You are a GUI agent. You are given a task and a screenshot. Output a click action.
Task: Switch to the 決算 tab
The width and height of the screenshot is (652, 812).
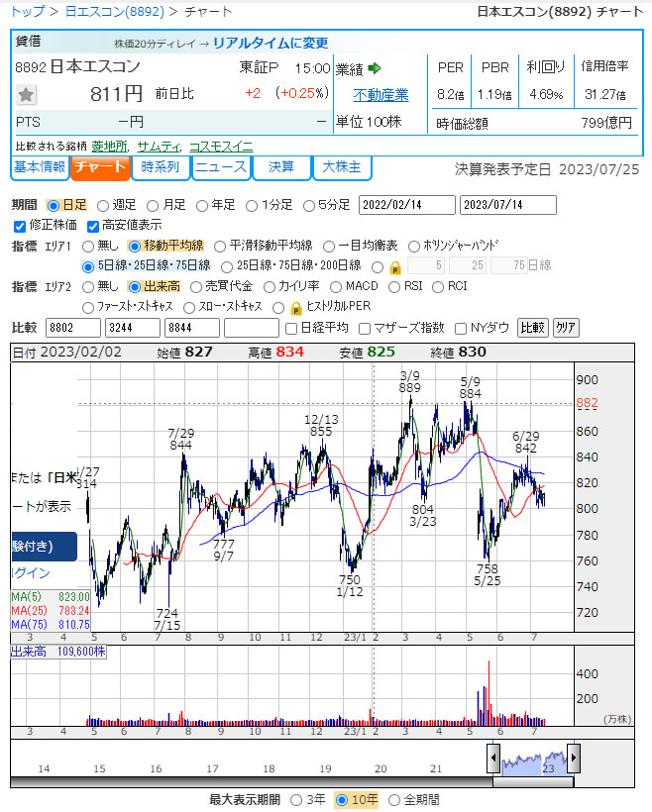(281, 167)
